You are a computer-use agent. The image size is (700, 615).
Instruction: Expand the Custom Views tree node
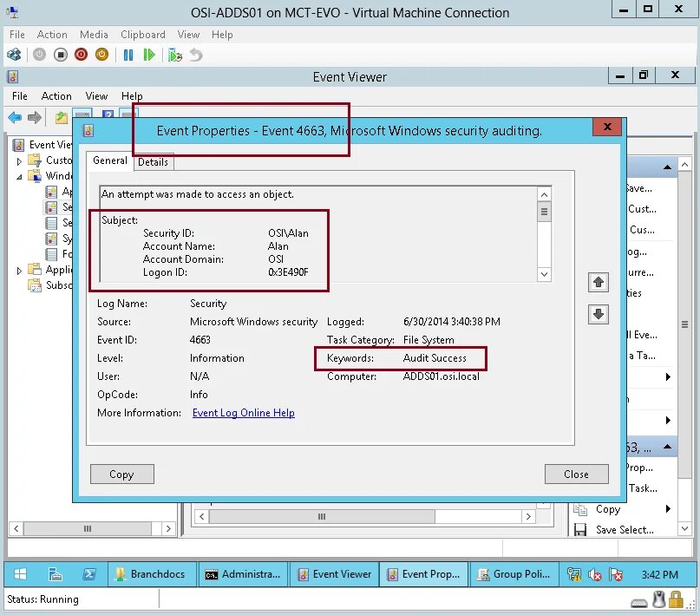19,161
